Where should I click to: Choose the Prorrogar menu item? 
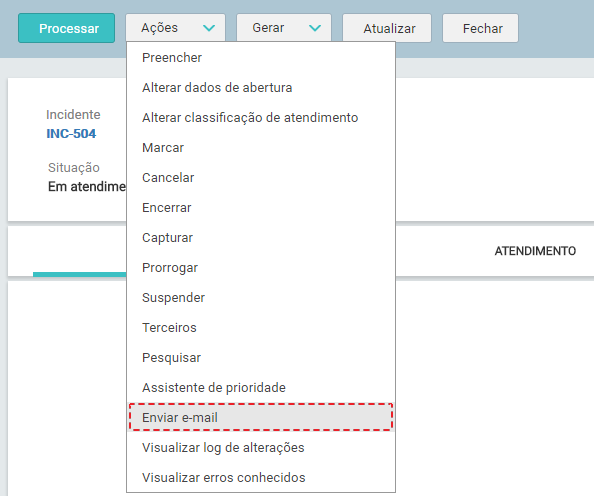click(x=261, y=268)
